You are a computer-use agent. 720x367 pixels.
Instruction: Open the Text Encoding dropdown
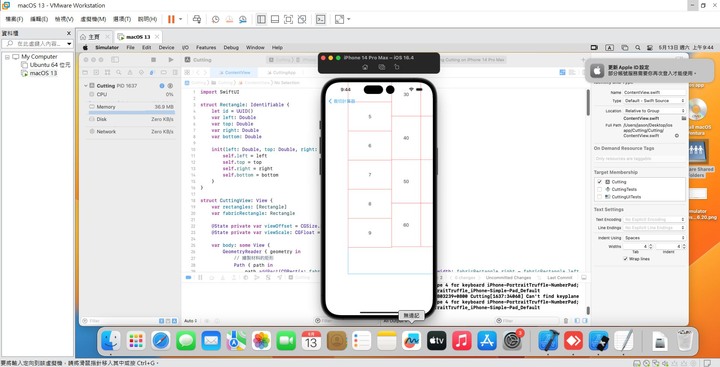coord(654,220)
